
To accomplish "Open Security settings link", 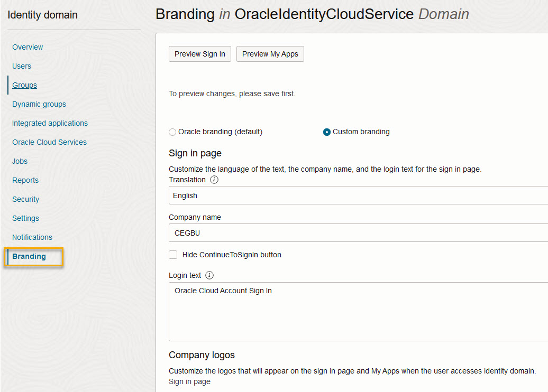I will 26,199.
